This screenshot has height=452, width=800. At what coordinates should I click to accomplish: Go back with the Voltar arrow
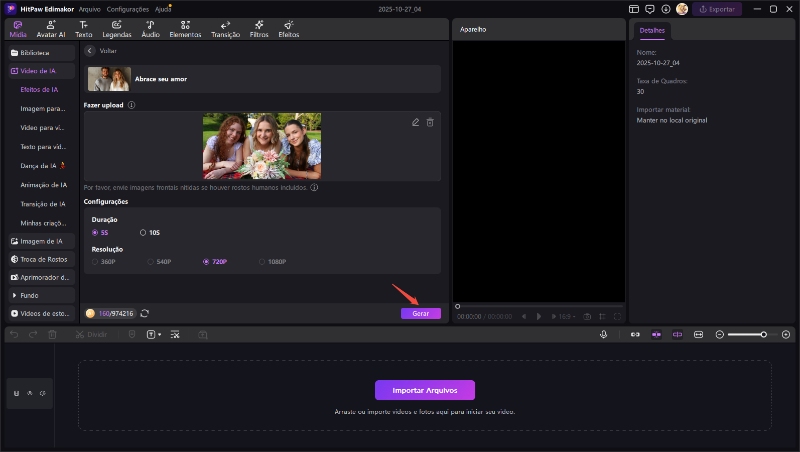click(x=90, y=51)
